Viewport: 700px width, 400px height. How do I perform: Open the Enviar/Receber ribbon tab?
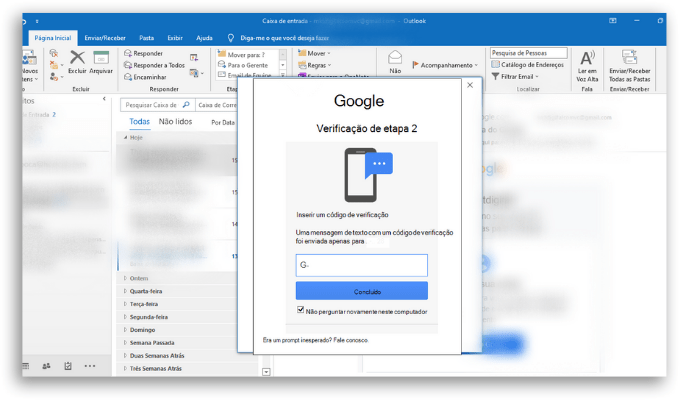coord(105,38)
